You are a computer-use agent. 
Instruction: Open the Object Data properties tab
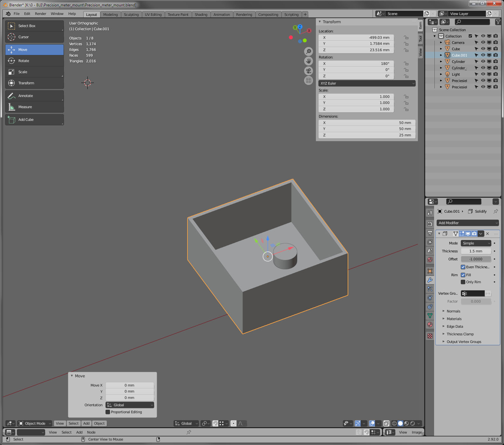pos(430,316)
